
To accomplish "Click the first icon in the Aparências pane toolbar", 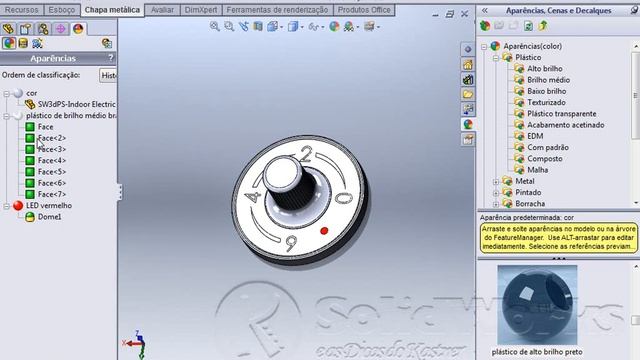I will pyautogui.click(x=485, y=26).
